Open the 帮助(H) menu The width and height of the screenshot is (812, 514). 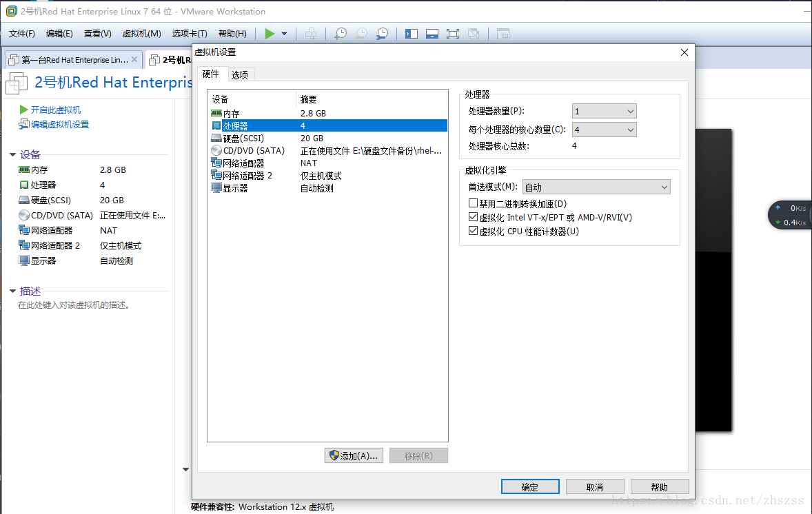click(232, 34)
